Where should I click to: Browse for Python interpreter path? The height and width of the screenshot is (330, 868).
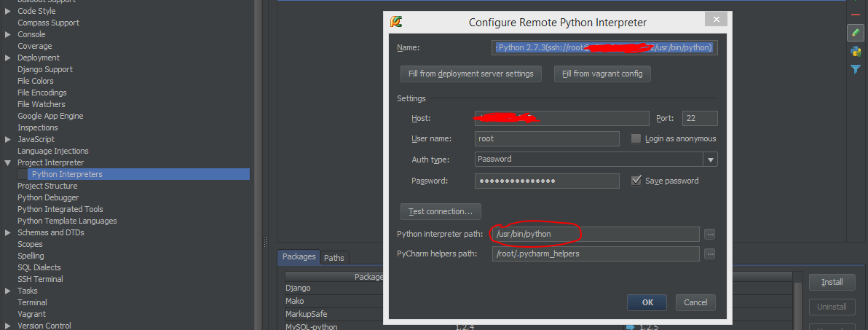(710, 234)
